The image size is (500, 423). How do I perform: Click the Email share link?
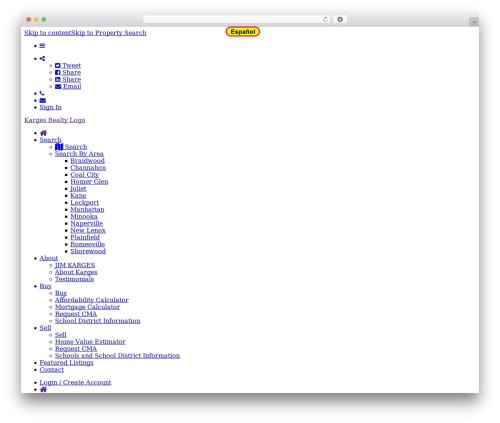[68, 87]
